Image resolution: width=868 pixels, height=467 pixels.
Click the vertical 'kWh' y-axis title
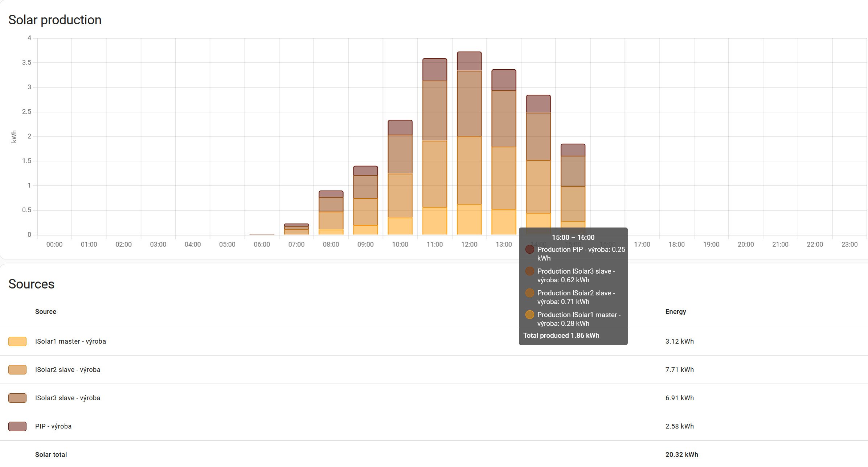click(14, 136)
